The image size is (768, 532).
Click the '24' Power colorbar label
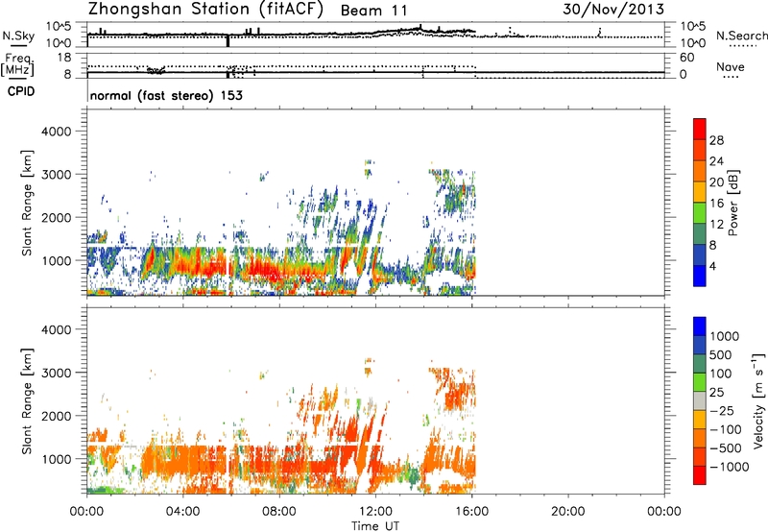[x=716, y=161]
